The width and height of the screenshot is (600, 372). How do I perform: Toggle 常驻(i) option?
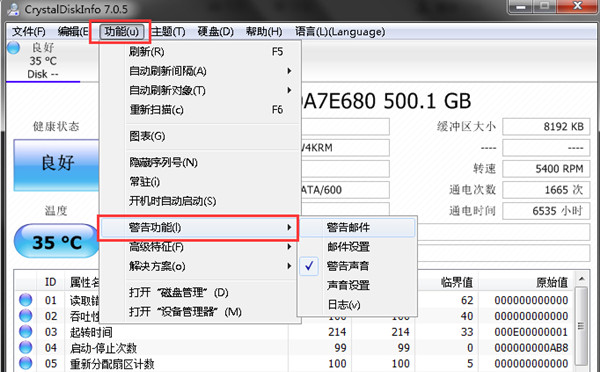(200, 181)
